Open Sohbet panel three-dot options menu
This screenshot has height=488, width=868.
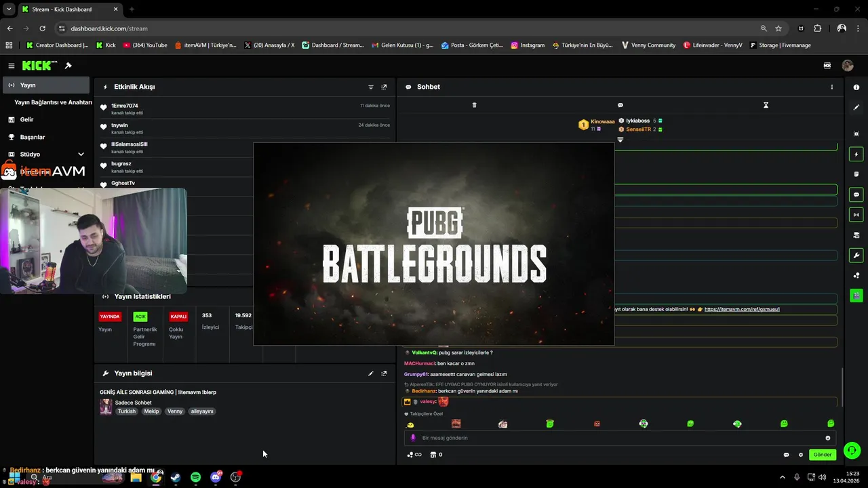pos(832,87)
